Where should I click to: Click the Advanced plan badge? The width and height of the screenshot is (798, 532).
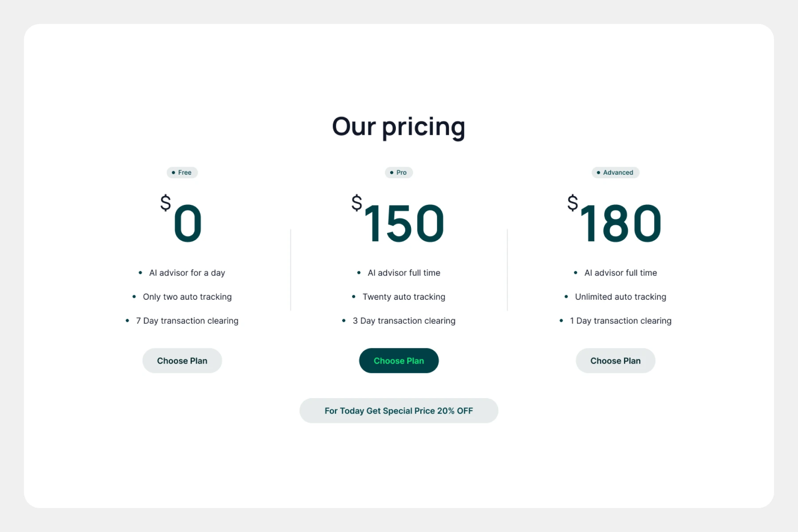tap(615, 172)
